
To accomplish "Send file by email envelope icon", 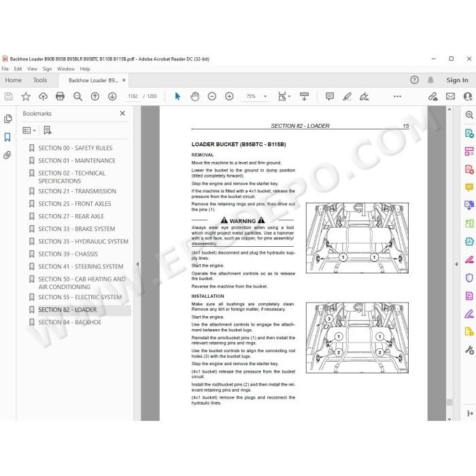I will (450, 97).
